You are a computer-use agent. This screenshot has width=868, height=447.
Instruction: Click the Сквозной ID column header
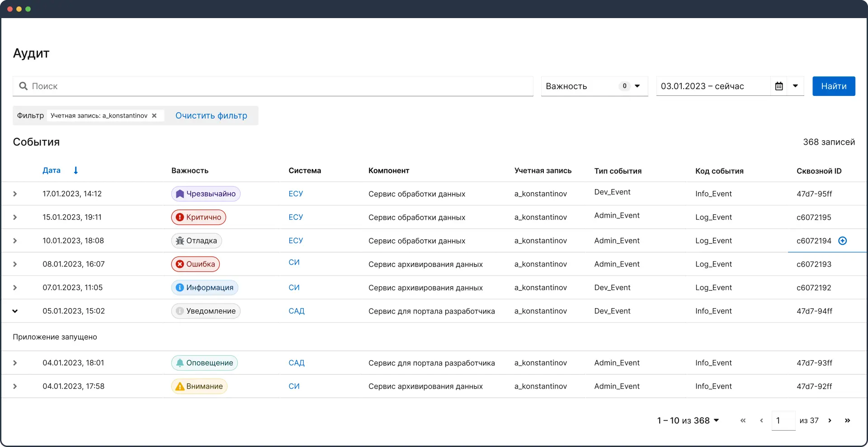[x=819, y=171]
